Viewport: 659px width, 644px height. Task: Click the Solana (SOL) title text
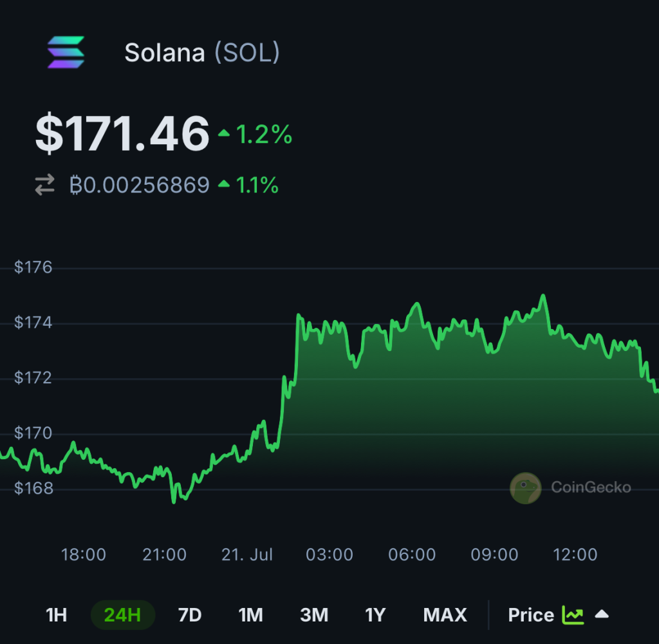(x=202, y=53)
